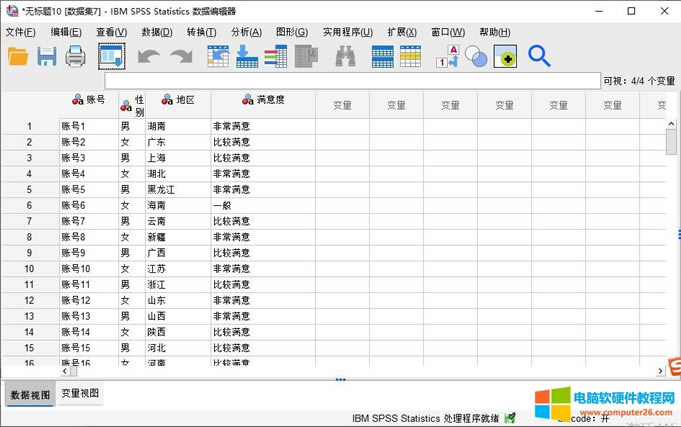Click the 地区 column header
Image resolution: width=681 pixels, height=427 pixels.
178,100
